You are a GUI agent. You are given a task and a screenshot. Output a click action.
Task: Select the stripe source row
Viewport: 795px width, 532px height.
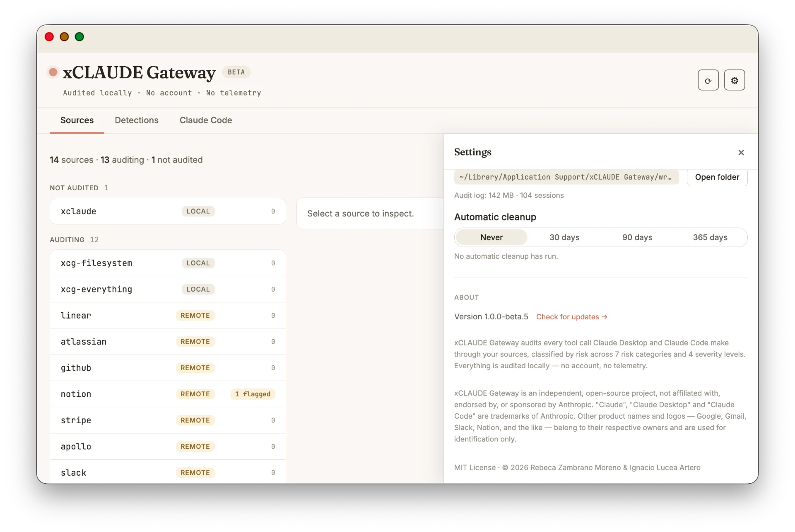pyautogui.click(x=168, y=420)
